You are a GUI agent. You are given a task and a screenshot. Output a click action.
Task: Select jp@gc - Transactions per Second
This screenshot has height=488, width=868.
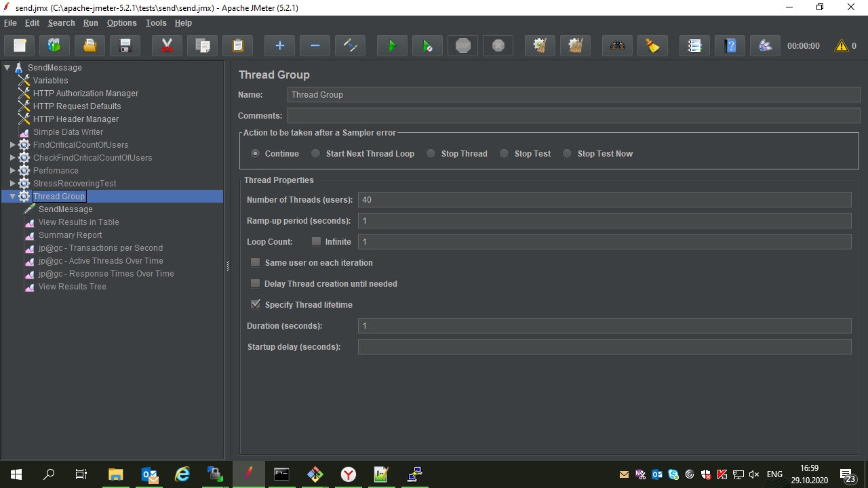(x=100, y=248)
